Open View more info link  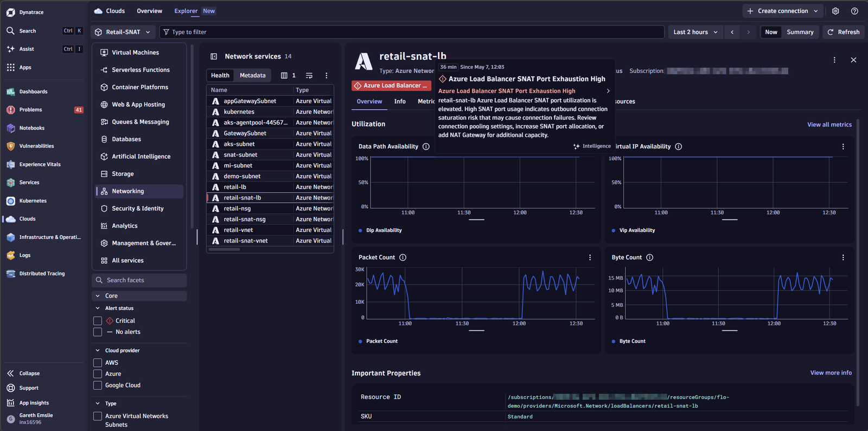pos(831,373)
